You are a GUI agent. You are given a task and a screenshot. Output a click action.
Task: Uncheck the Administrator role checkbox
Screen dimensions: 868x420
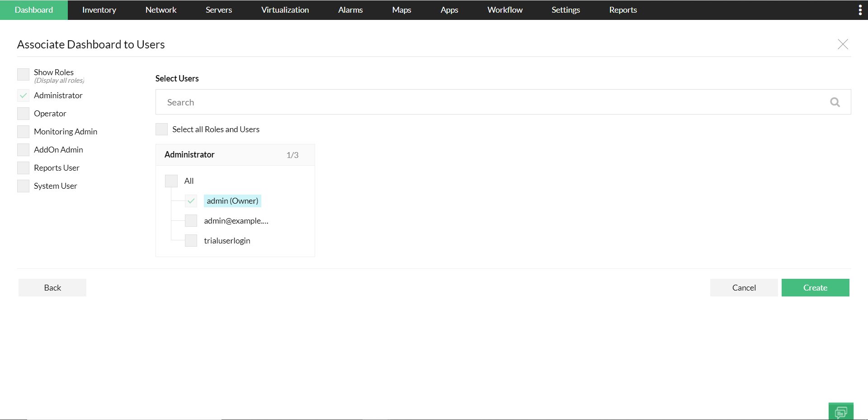[23, 95]
